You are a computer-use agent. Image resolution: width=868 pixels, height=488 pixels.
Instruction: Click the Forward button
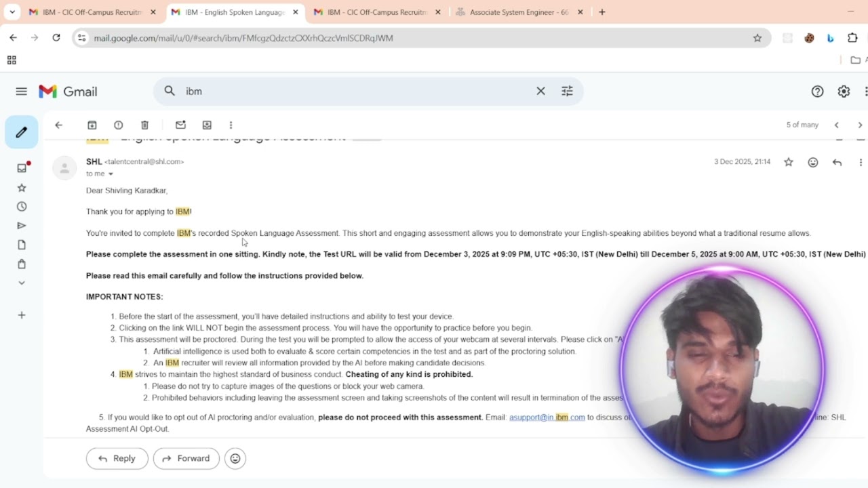(x=186, y=458)
